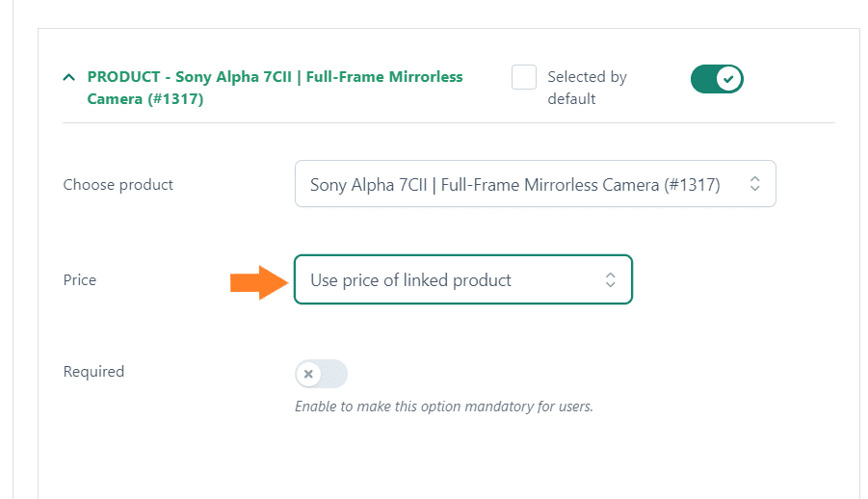Viewport: 868px width, 499px height.
Task: Click the X knob of Required toggle
Action: (x=308, y=374)
